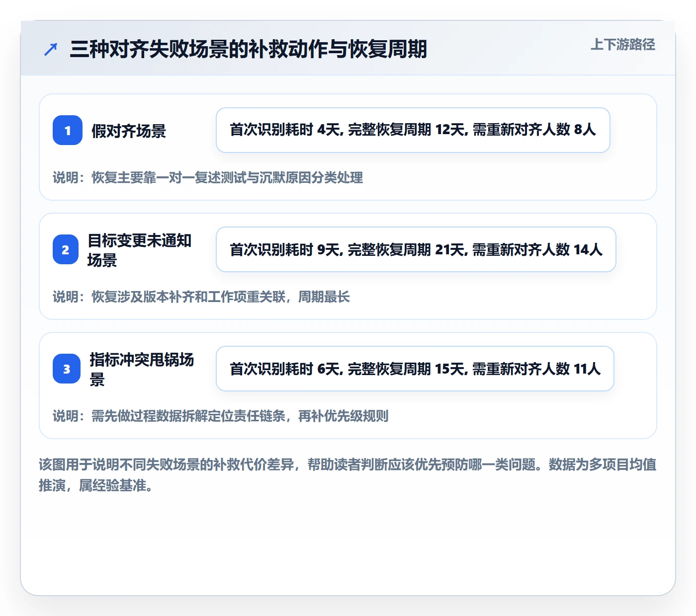
Task: Click the blue arrow icon beside the title
Action: 51,49
